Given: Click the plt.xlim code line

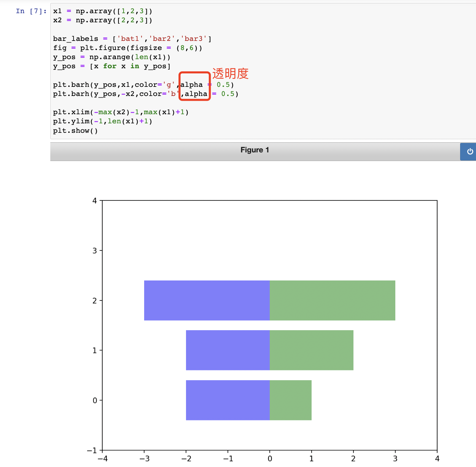Looking at the screenshot, I should pyautogui.click(x=120, y=112).
